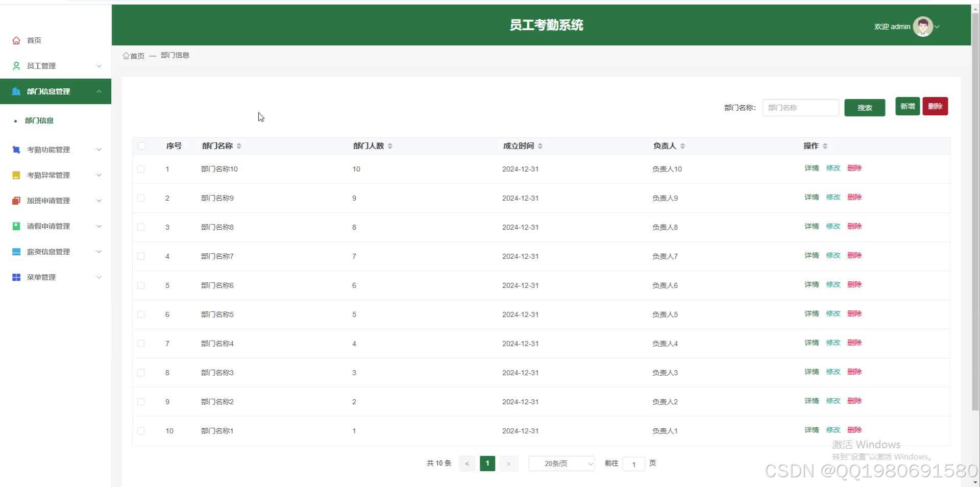
Task: Click the 员工管理 person icon
Action: [15, 65]
